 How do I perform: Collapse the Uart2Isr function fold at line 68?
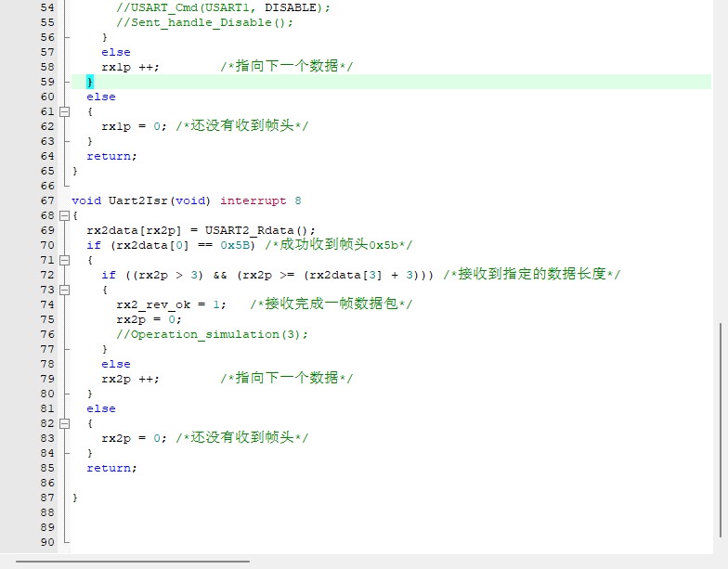tap(65, 215)
